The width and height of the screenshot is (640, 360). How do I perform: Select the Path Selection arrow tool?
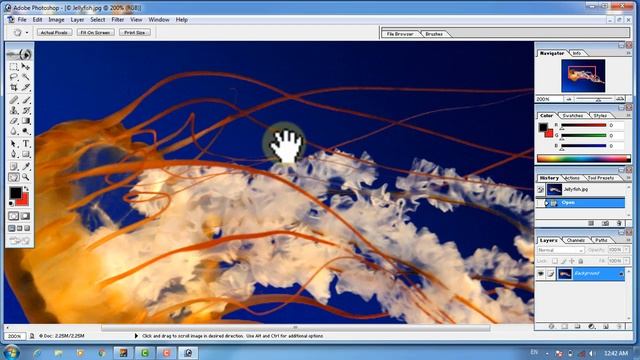(13, 144)
